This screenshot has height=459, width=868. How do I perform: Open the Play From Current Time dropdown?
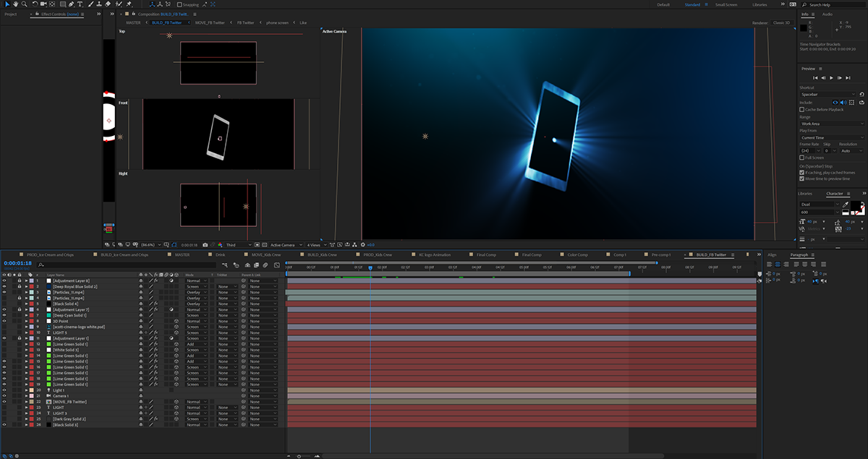(832, 137)
